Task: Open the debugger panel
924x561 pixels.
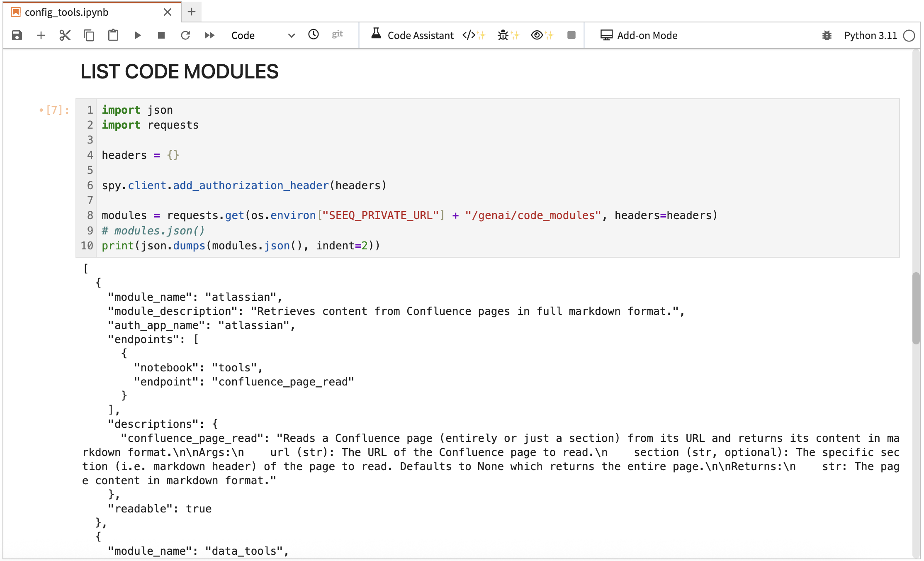Action: point(827,36)
